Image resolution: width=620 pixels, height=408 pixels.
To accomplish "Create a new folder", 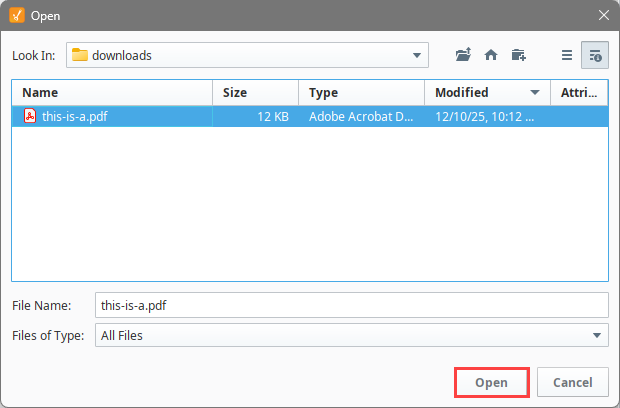I will (x=518, y=55).
